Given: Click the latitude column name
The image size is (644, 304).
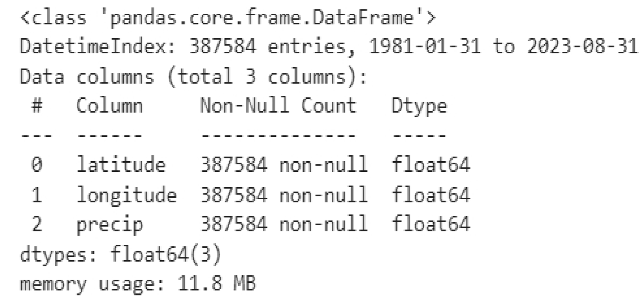Looking at the screenshot, I should pyautogui.click(x=121, y=165).
